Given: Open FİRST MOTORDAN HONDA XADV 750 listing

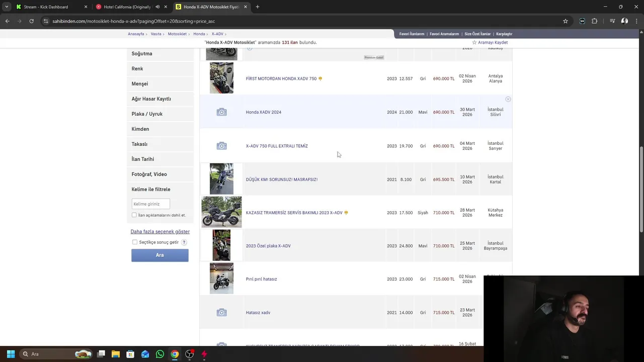Looking at the screenshot, I should (281, 78).
